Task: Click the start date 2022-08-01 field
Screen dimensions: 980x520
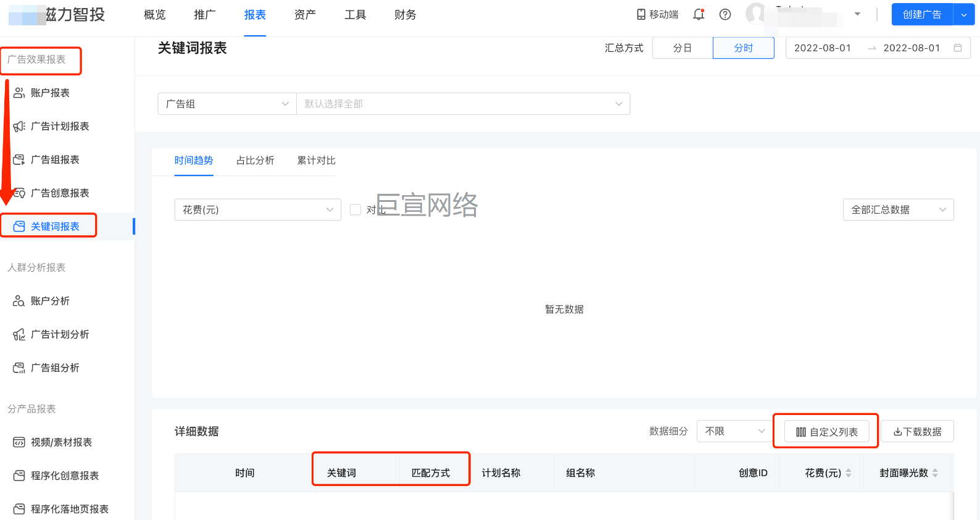Action: tap(823, 48)
